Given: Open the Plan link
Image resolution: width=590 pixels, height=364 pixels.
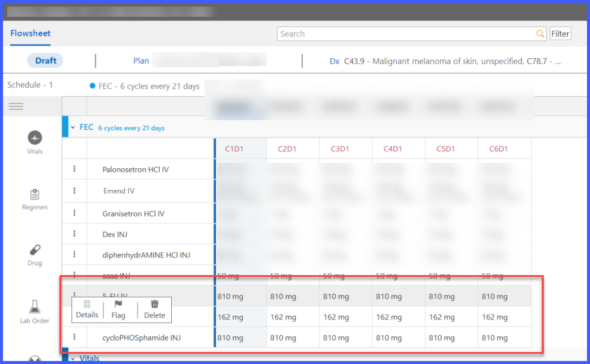Looking at the screenshot, I should pyautogui.click(x=141, y=61).
